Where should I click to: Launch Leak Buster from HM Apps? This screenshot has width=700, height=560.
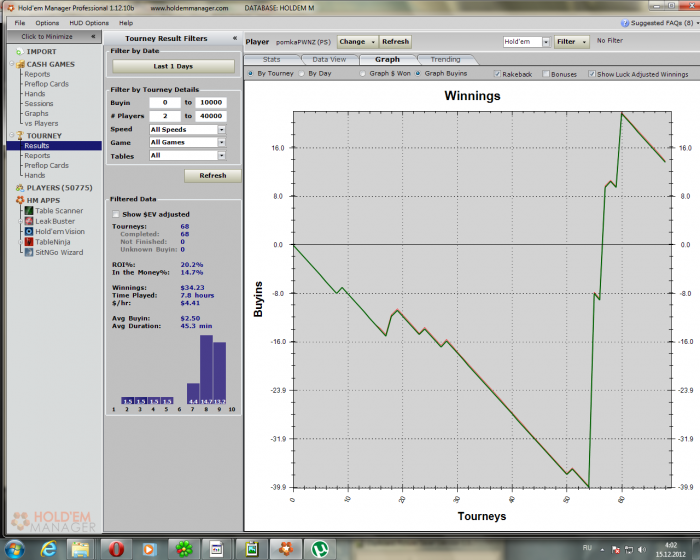click(x=57, y=221)
